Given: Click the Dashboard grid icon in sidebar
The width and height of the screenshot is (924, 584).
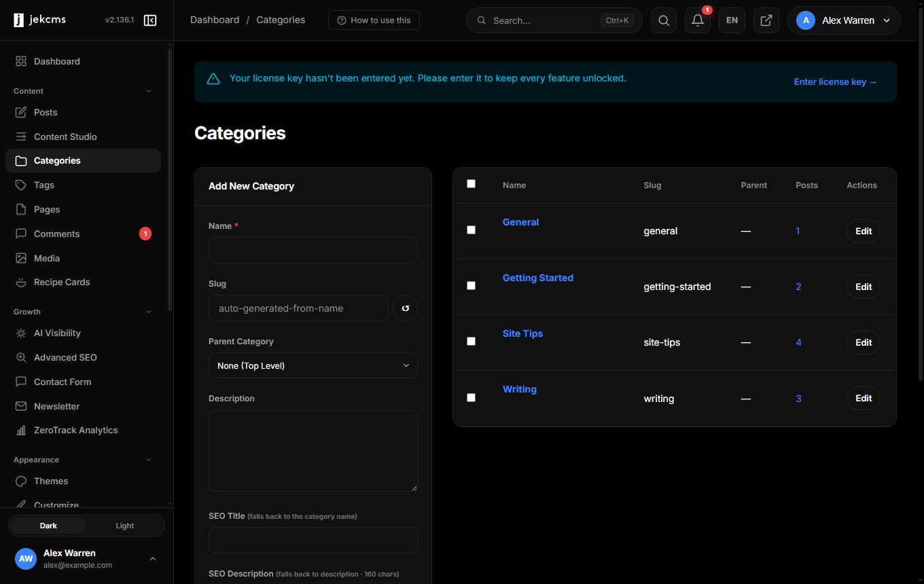Looking at the screenshot, I should point(21,61).
